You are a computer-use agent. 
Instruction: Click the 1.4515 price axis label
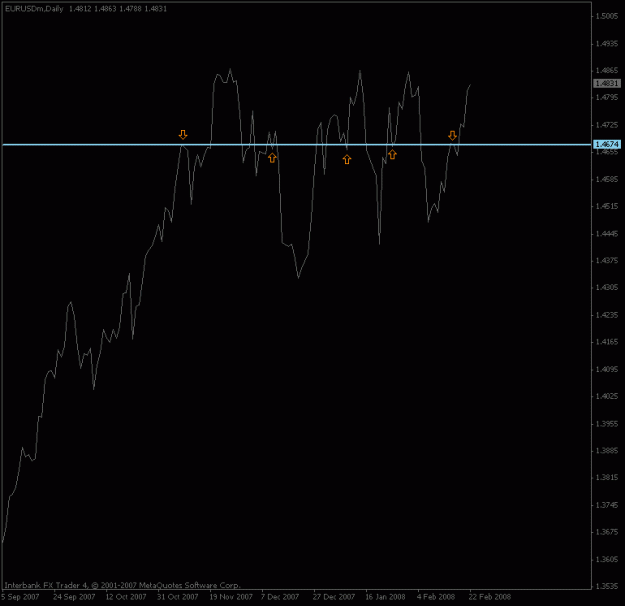[x=607, y=206]
